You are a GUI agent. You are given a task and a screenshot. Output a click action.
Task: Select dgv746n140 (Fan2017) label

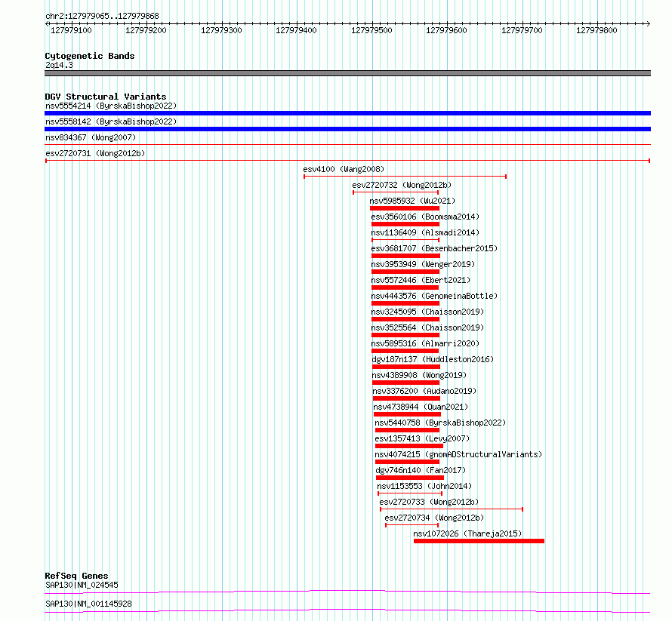tap(421, 470)
